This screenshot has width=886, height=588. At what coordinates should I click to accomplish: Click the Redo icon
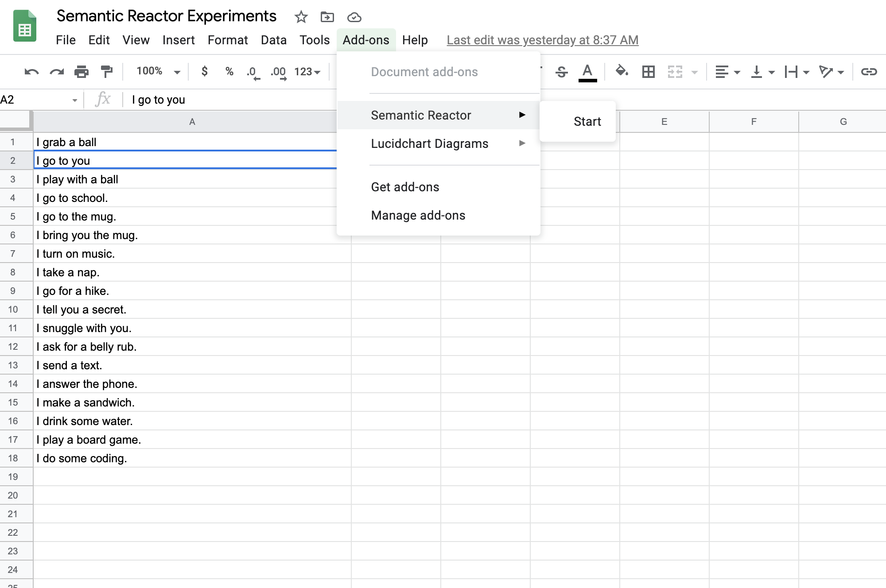pyautogui.click(x=57, y=71)
